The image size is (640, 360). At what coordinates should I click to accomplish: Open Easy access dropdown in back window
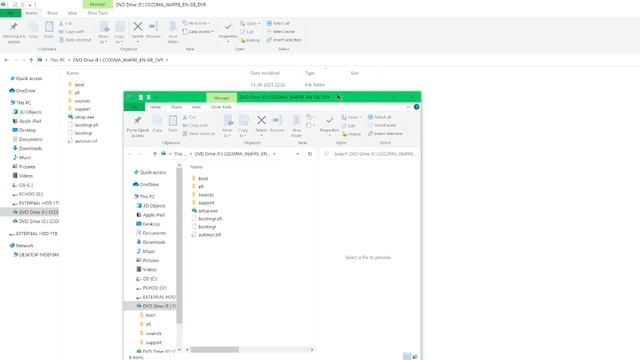coord(198,32)
